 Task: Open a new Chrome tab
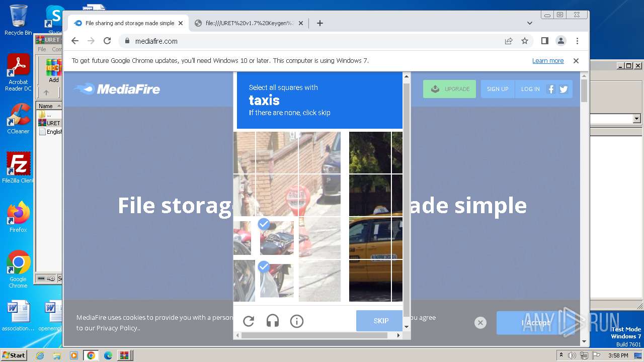[320, 23]
